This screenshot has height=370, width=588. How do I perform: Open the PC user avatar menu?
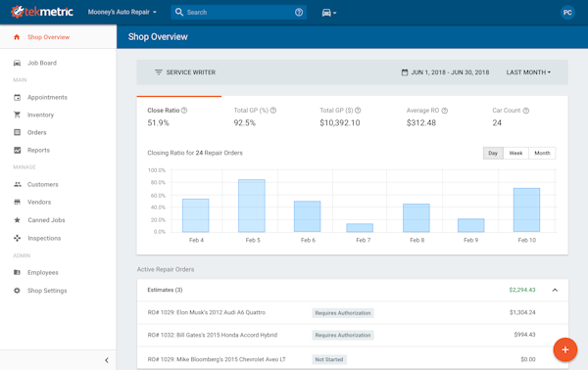click(x=567, y=13)
